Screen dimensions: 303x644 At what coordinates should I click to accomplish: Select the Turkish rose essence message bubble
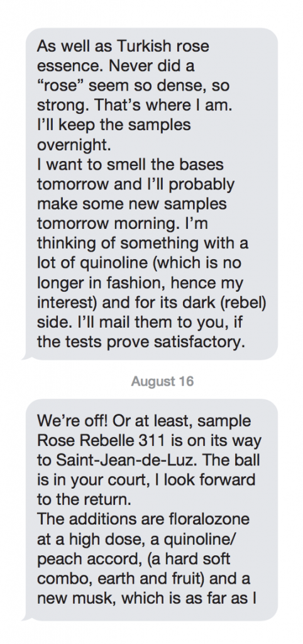[151, 194]
